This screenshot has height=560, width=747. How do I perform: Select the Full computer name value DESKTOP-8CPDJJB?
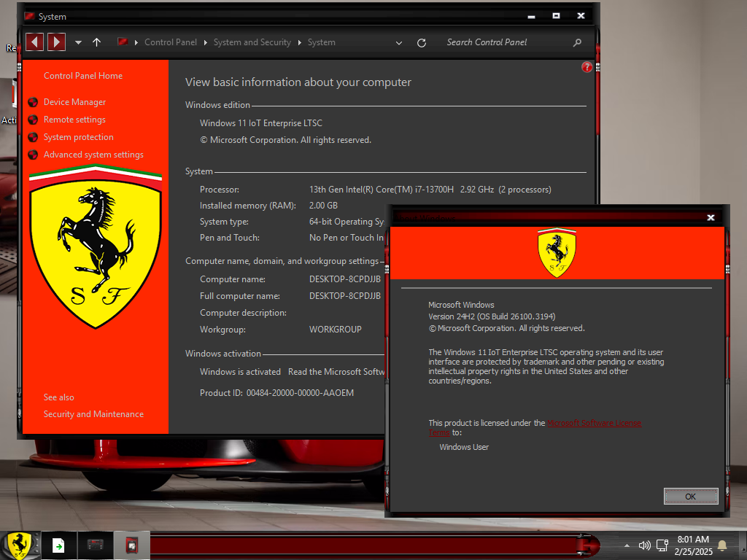[x=345, y=296]
